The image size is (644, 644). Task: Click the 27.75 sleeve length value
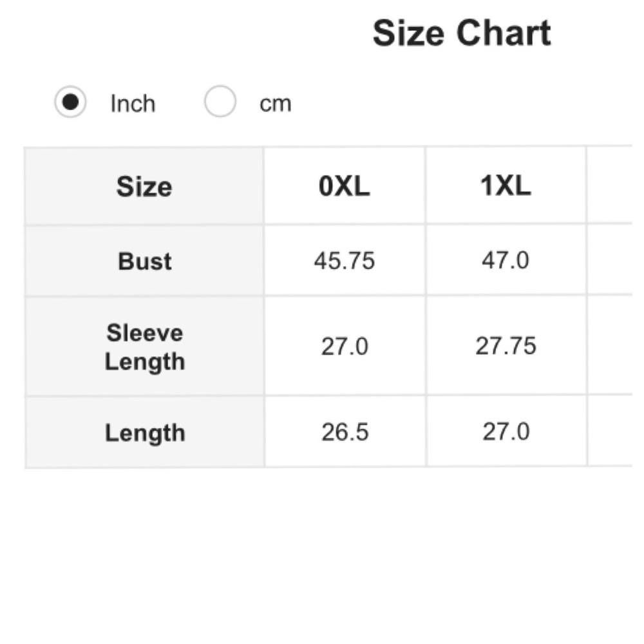point(506,346)
